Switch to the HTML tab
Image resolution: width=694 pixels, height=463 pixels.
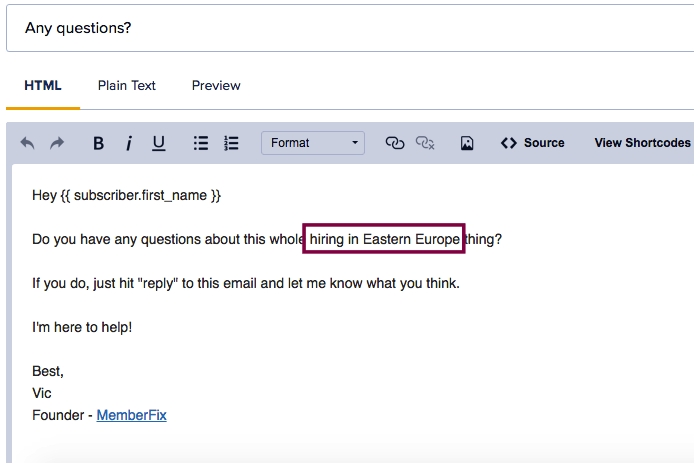tap(43, 86)
